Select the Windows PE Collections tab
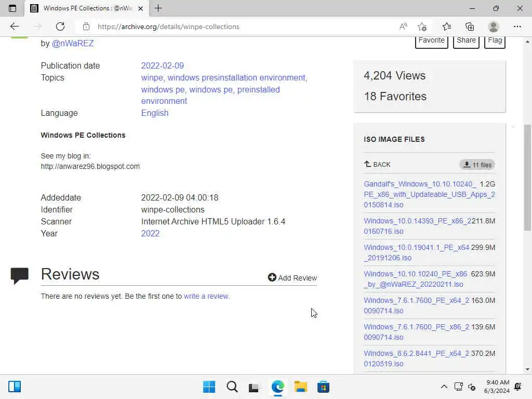 (87, 8)
